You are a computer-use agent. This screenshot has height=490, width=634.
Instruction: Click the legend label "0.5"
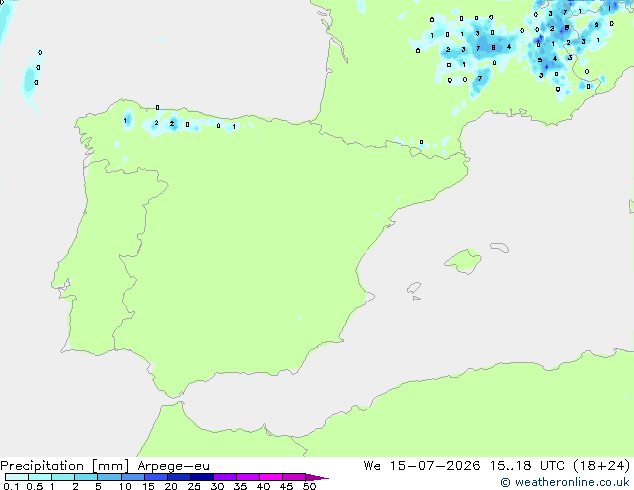(x=35, y=486)
